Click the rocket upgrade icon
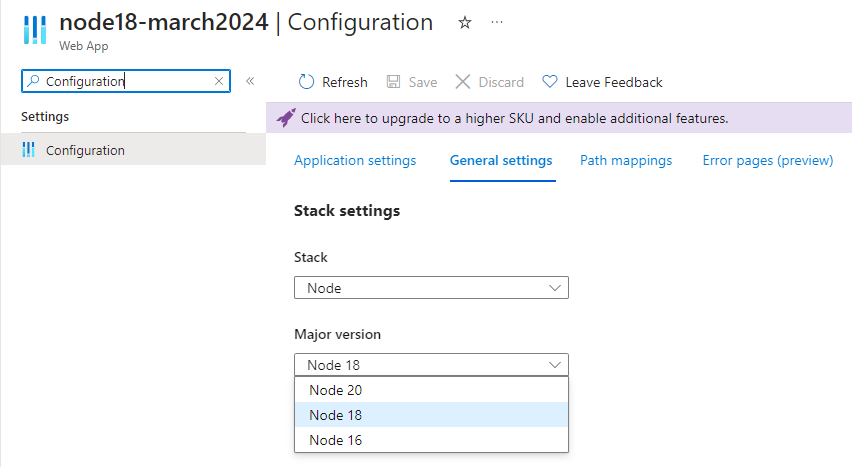Viewport: 852px width, 467px height. click(286, 117)
